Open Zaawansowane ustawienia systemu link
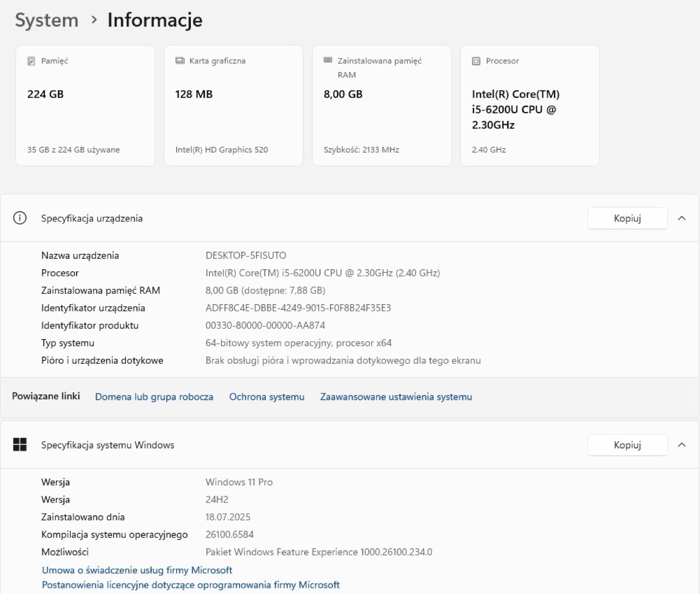The height and width of the screenshot is (594, 700). pyautogui.click(x=396, y=397)
